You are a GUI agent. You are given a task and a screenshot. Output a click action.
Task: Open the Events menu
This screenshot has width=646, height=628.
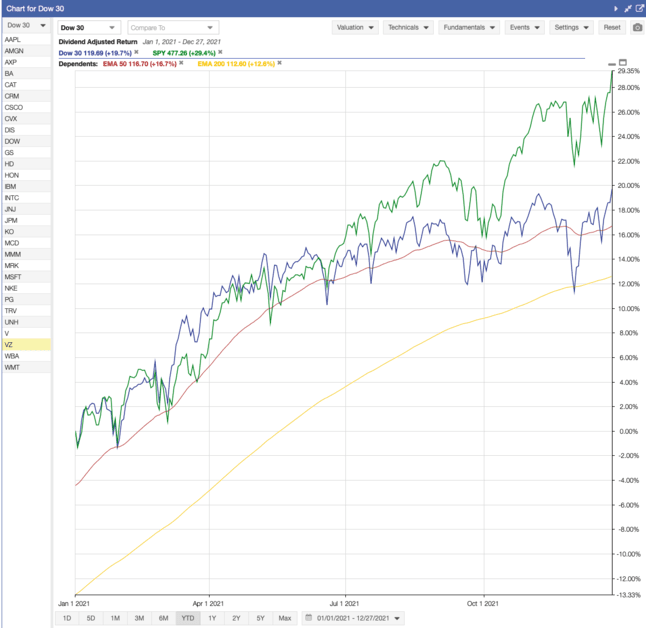[x=524, y=28]
